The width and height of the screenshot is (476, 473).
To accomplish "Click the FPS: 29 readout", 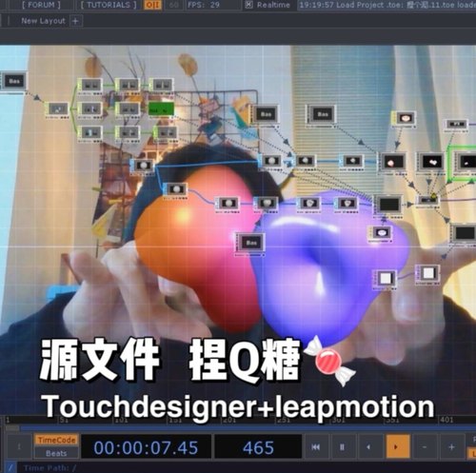I will 203,5.
